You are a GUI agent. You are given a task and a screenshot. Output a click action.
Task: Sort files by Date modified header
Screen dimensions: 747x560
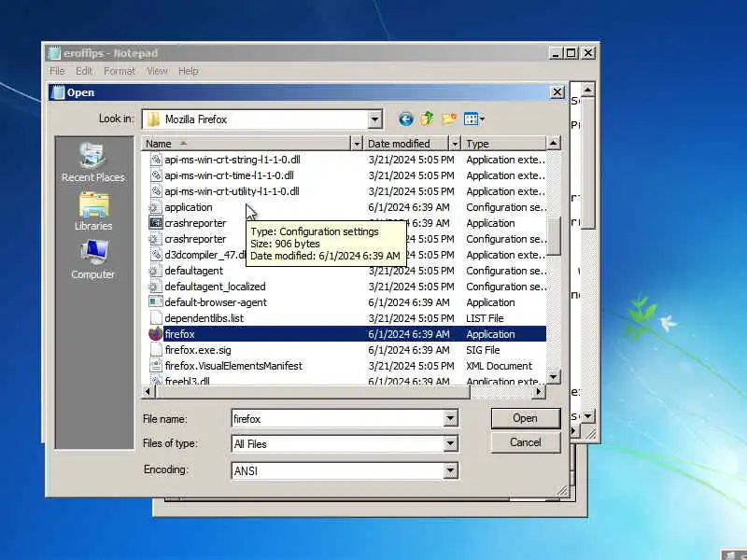point(406,144)
